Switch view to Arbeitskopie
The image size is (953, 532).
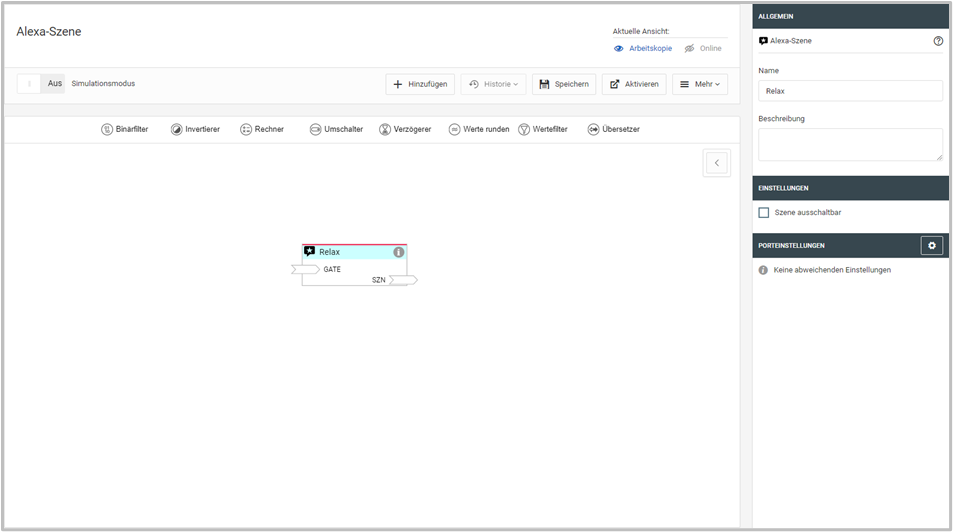click(643, 48)
